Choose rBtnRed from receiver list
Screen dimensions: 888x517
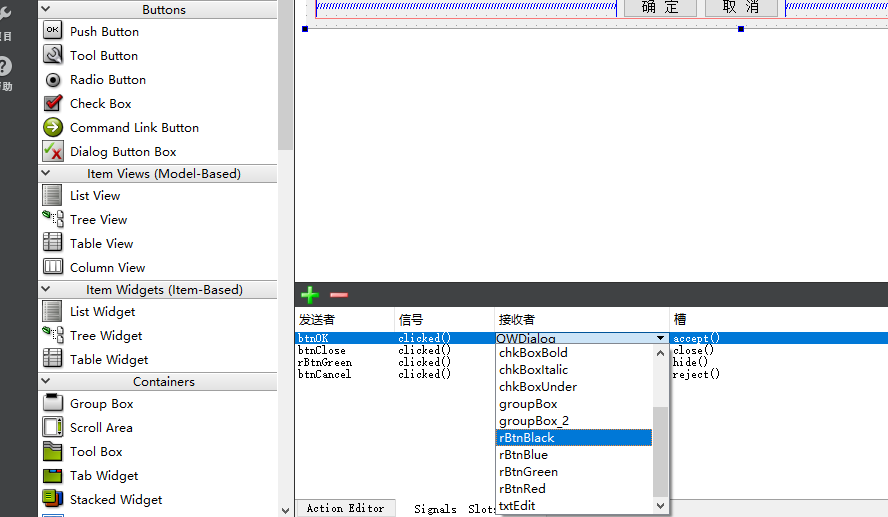point(574,489)
